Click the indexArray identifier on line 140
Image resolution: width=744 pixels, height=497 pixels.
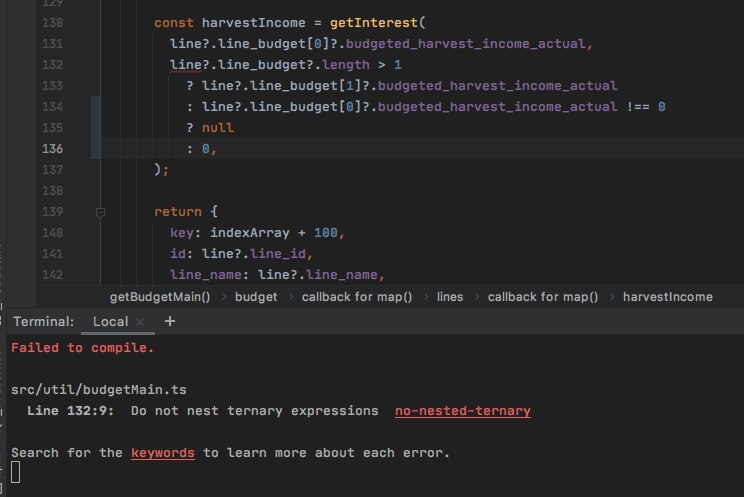[x=250, y=233]
